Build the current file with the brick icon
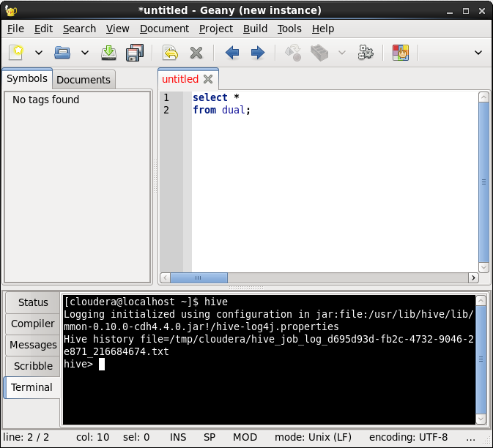Screen dimensions: 493x448 [319, 53]
